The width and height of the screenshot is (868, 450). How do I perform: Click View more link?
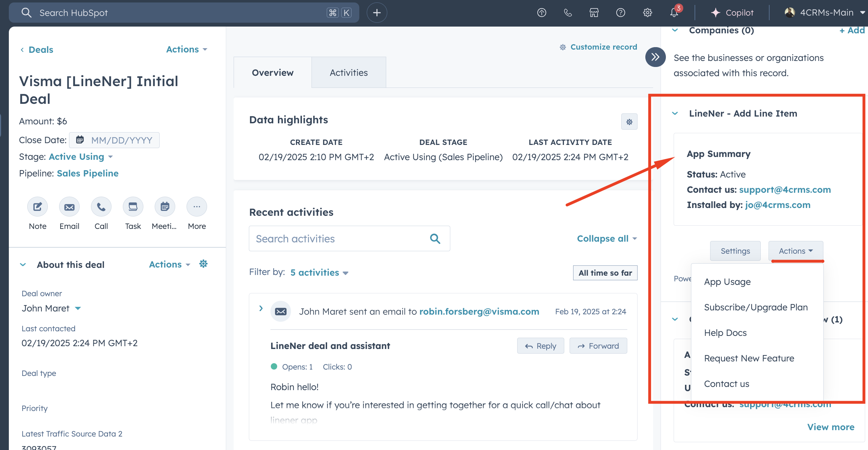pyautogui.click(x=830, y=427)
